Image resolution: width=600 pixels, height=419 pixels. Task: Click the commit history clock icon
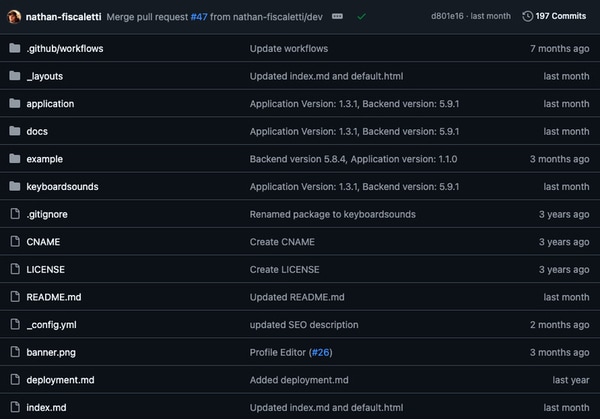(528, 16)
